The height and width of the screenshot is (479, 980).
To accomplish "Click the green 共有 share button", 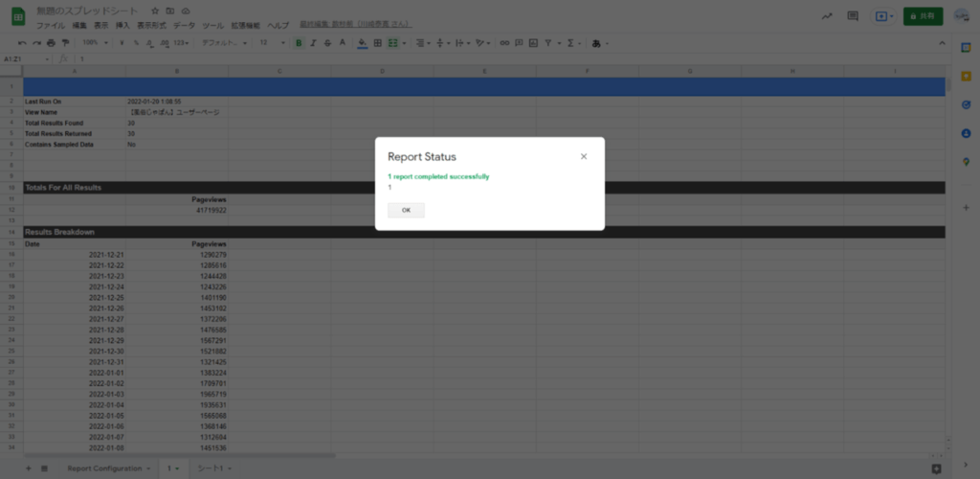I will pyautogui.click(x=923, y=16).
